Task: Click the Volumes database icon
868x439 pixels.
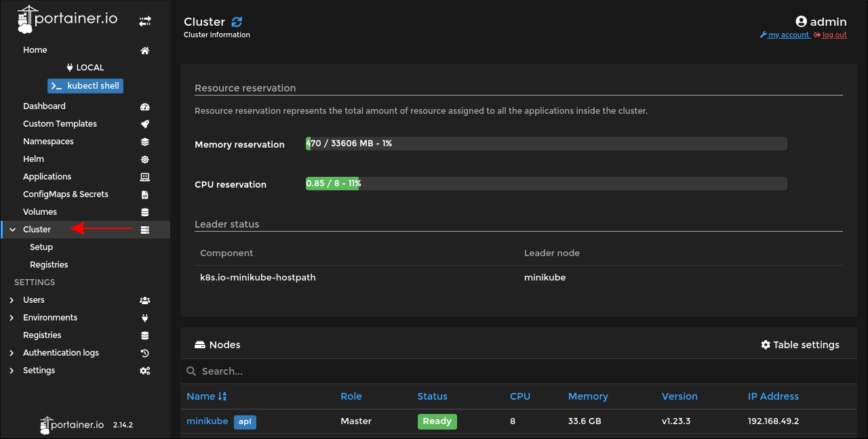Action: (144, 212)
